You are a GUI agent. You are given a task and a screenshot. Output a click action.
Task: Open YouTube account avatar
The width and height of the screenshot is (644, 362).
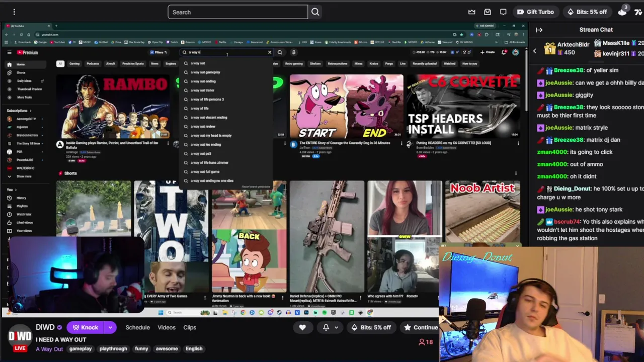516,52
